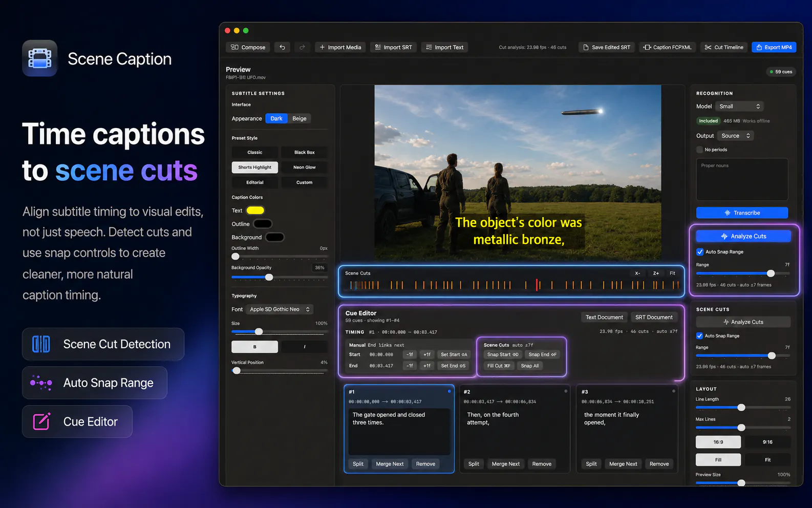Viewport: 812px width, 508px height.
Task: Click the X- button in Scene Cuts timeline
Action: [637, 273]
